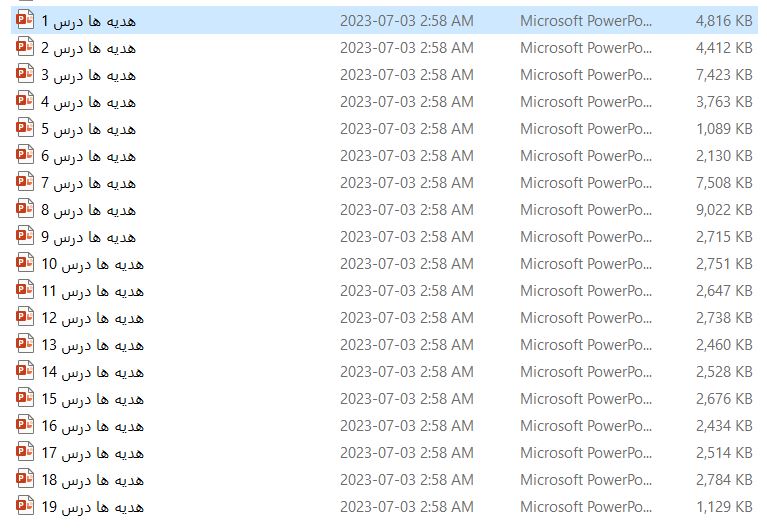
Task: Click the PowerPoint icon of file هدیه ها درس 8
Action: point(25,209)
